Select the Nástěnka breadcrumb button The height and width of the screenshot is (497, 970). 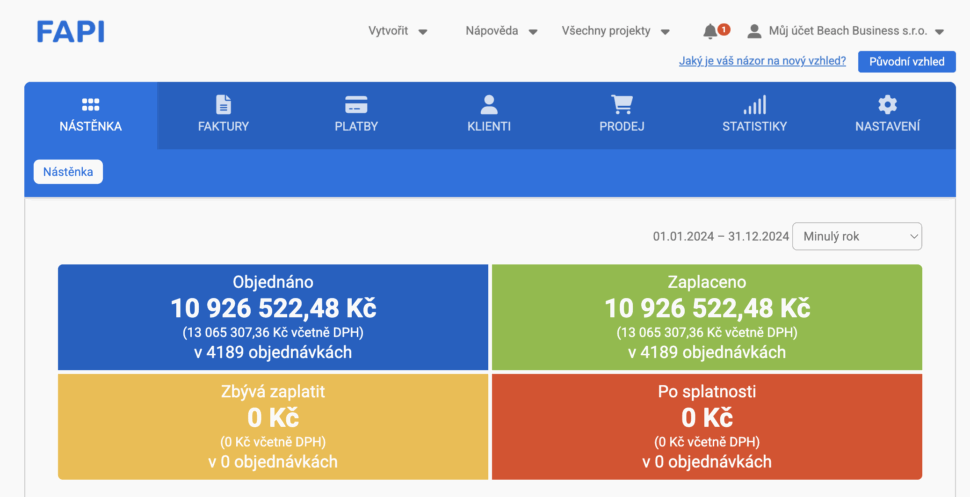pos(68,172)
